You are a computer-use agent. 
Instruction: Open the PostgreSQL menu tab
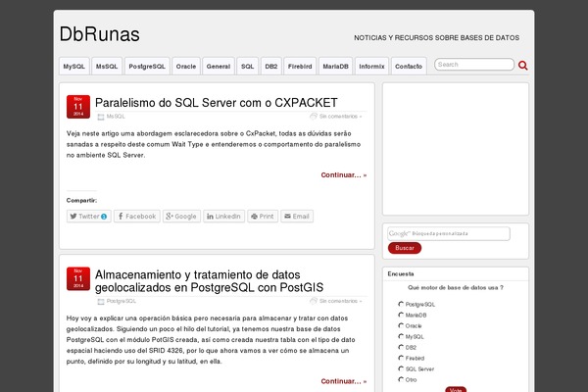click(x=147, y=66)
